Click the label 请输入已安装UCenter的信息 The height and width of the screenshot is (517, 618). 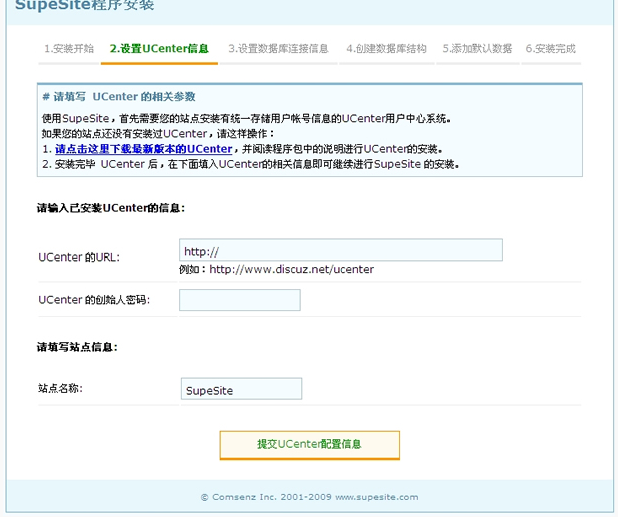[111, 208]
